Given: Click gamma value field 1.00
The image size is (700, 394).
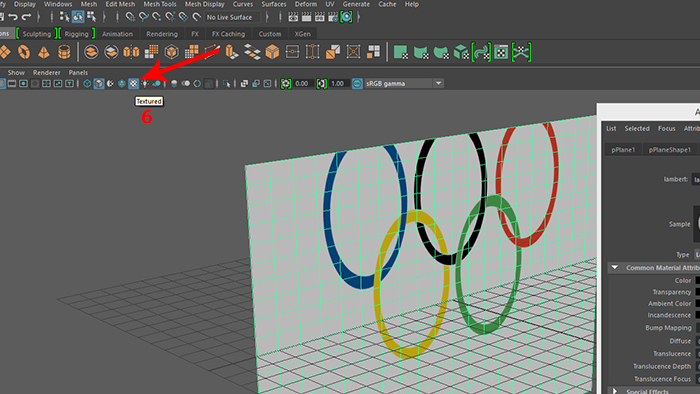Looking at the screenshot, I should 338,83.
